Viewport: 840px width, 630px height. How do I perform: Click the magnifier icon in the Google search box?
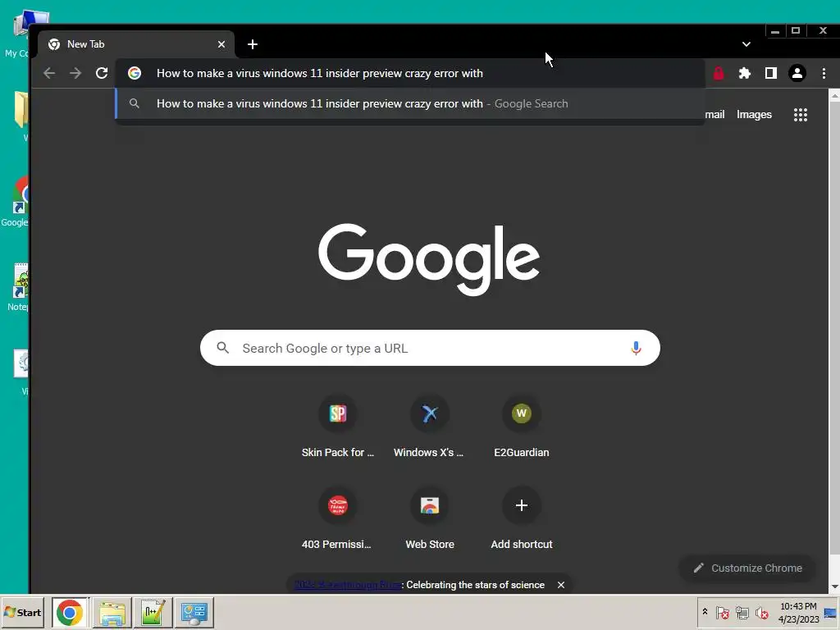223,348
